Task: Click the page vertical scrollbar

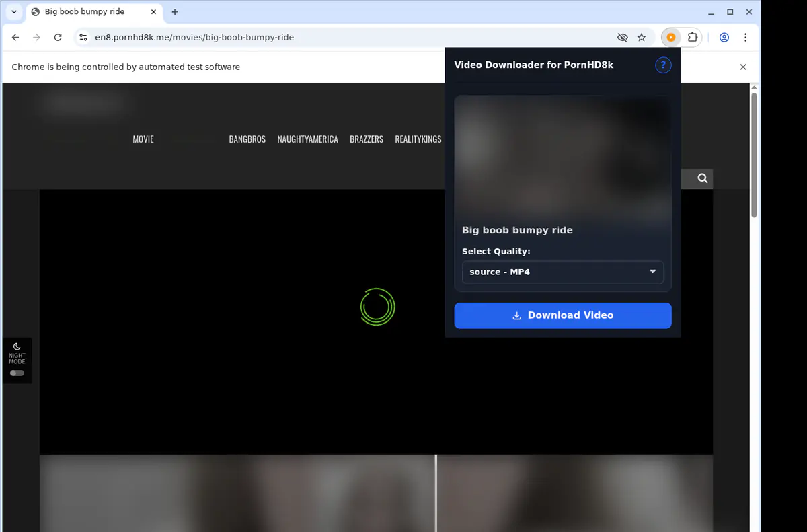Action: pos(754,155)
